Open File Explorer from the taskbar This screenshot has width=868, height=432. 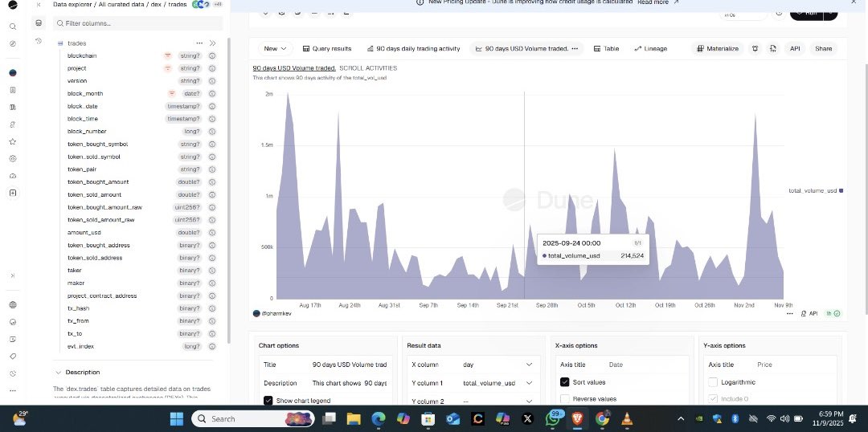pyautogui.click(x=354, y=418)
